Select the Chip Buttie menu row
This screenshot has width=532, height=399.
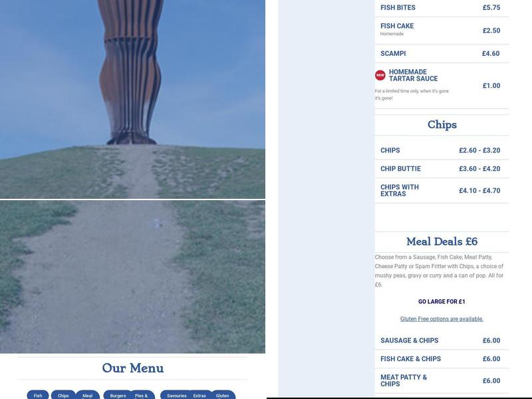point(442,169)
